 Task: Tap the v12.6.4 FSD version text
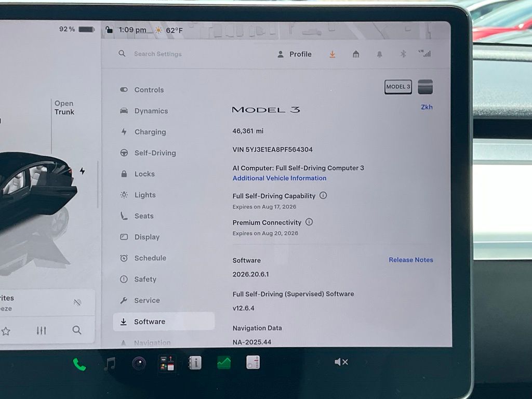pos(243,309)
